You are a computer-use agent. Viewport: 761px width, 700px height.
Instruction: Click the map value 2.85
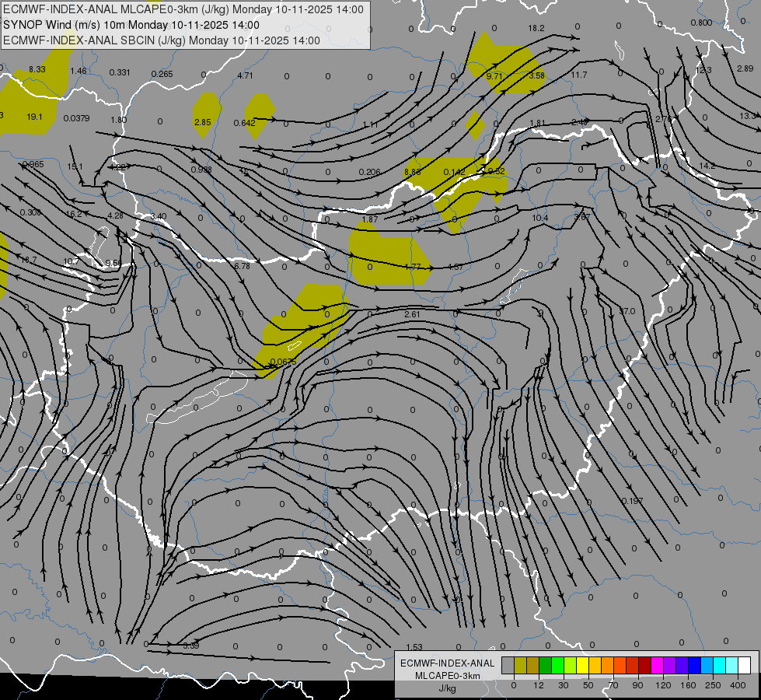click(x=202, y=122)
